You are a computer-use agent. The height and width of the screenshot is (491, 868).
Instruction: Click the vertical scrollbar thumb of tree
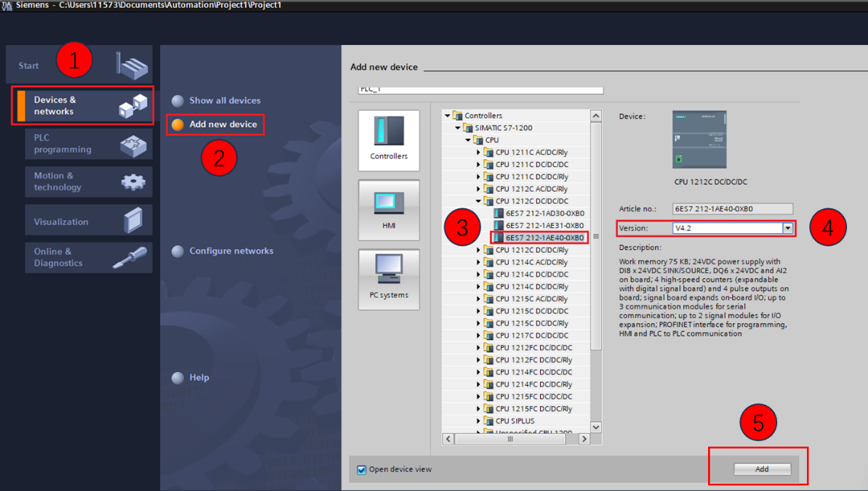point(595,236)
